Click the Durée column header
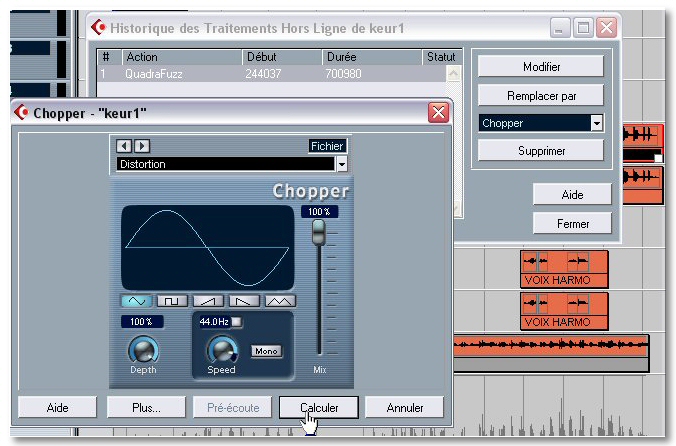Viewport: 676px width, 446px height. click(x=372, y=57)
